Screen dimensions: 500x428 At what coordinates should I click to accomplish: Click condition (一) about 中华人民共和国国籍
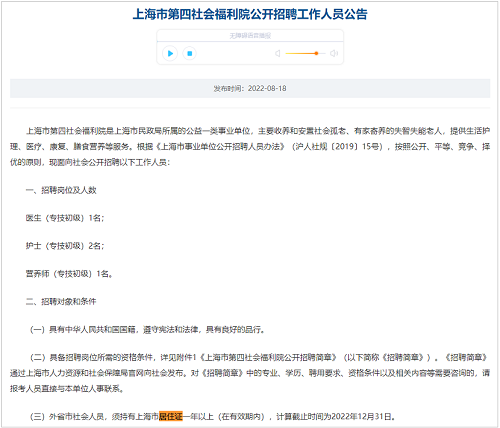click(x=148, y=330)
